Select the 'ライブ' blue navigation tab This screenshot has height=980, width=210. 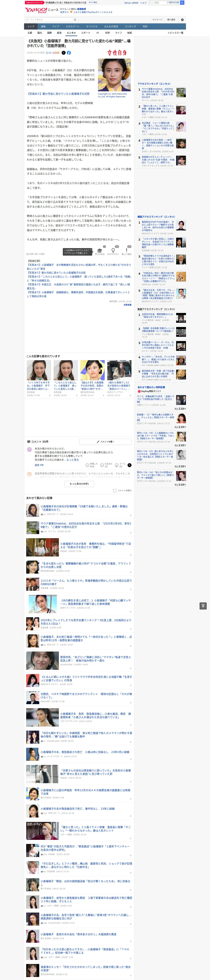pyautogui.click(x=56, y=27)
